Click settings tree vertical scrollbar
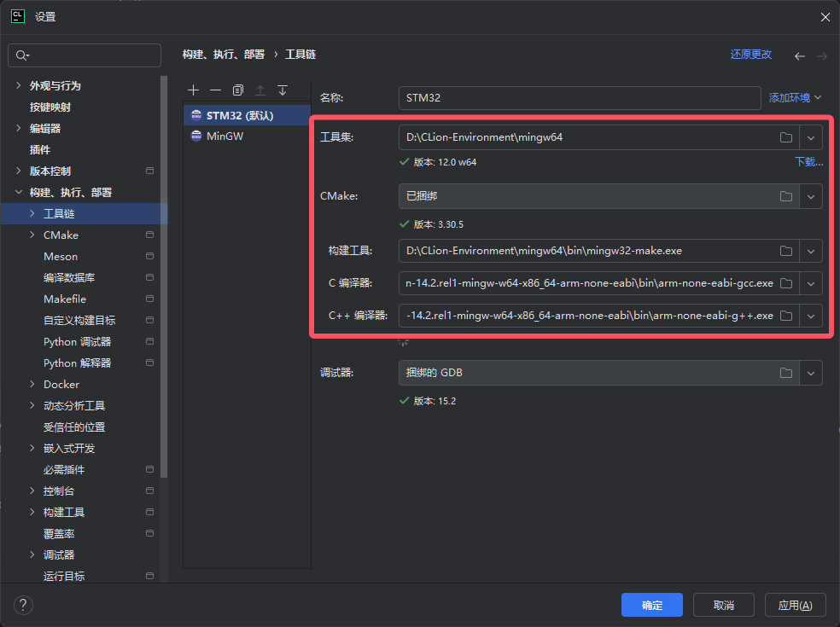Image resolution: width=840 pixels, height=627 pixels. (164, 276)
